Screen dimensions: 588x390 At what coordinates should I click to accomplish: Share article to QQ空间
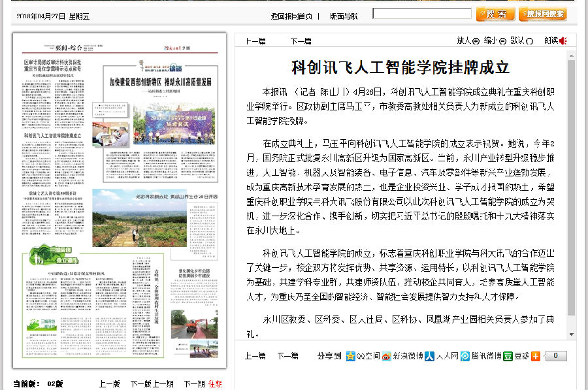(x=350, y=356)
